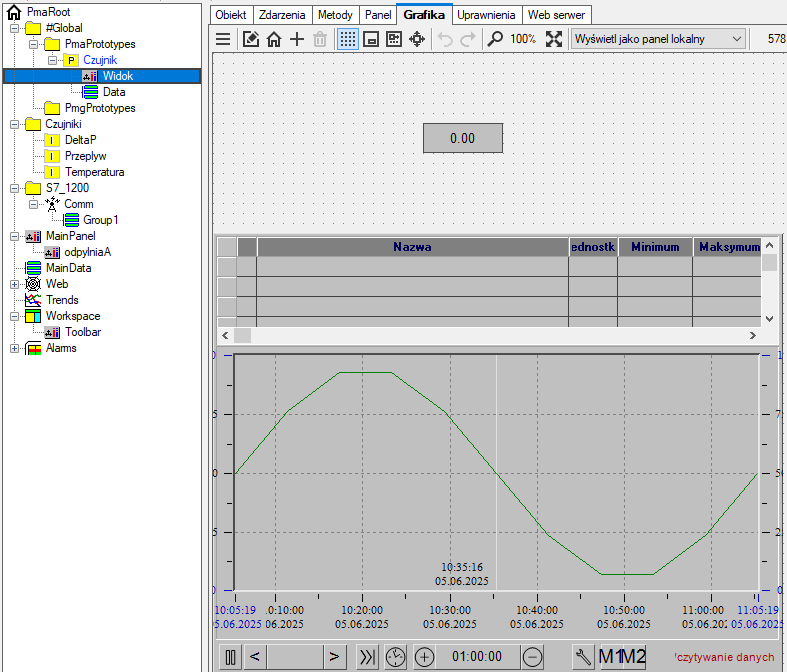Collapse the Czujniki folder

click(15, 124)
